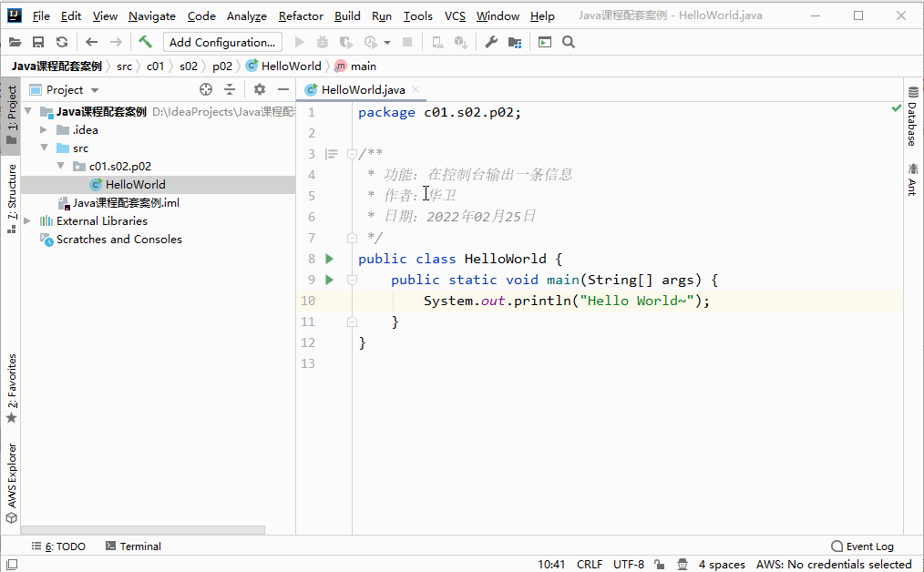Click the Open folder toolbar icon
The height and width of the screenshot is (572, 924).
click(15, 42)
